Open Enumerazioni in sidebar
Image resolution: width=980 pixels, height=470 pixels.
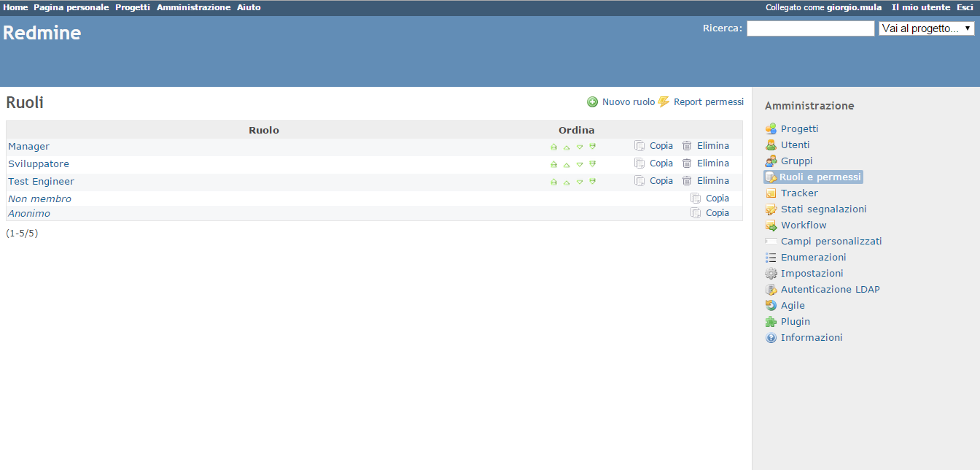[x=814, y=258]
